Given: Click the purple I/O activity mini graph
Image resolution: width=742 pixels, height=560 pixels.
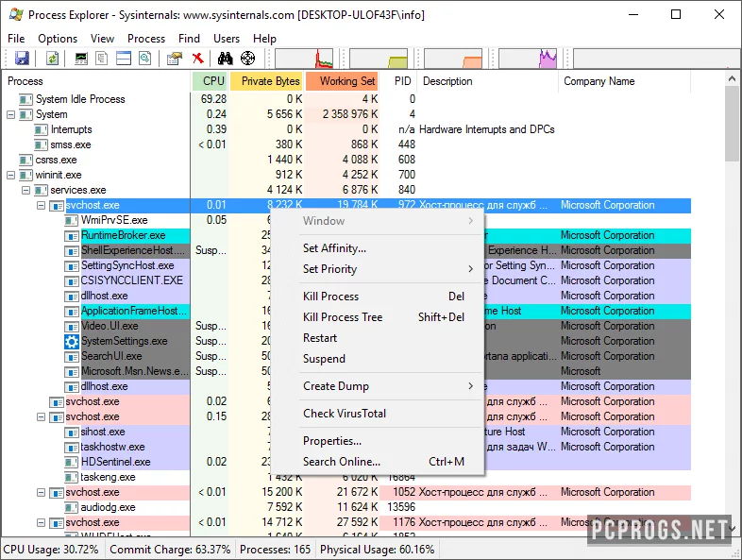Looking at the screenshot, I should 528,59.
